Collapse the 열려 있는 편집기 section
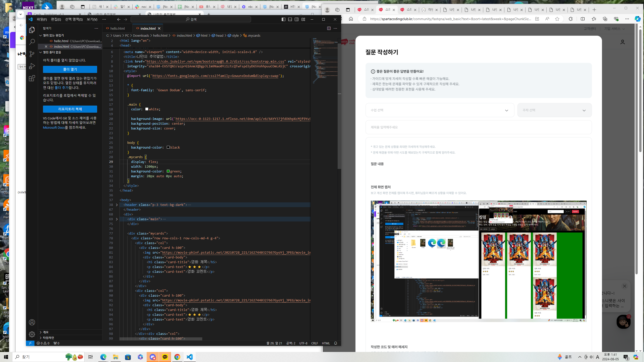 point(53,35)
